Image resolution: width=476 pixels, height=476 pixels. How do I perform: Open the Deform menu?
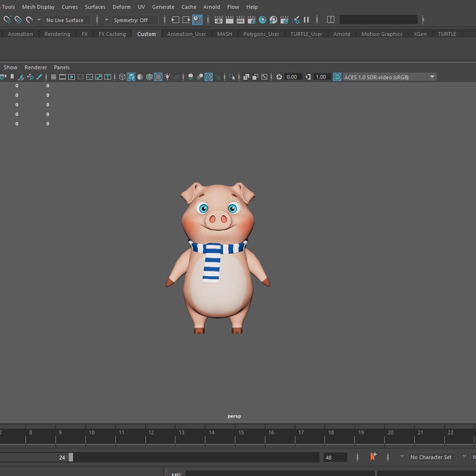point(122,7)
